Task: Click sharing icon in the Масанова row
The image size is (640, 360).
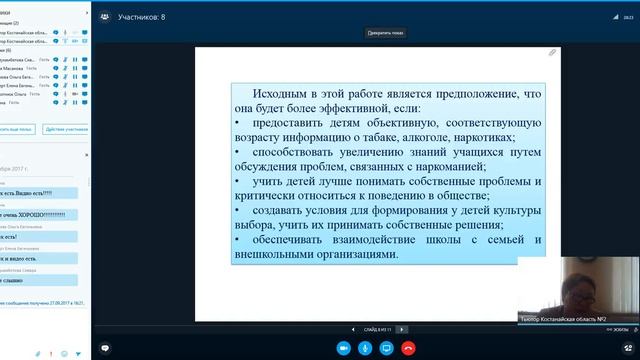Action: [85, 68]
